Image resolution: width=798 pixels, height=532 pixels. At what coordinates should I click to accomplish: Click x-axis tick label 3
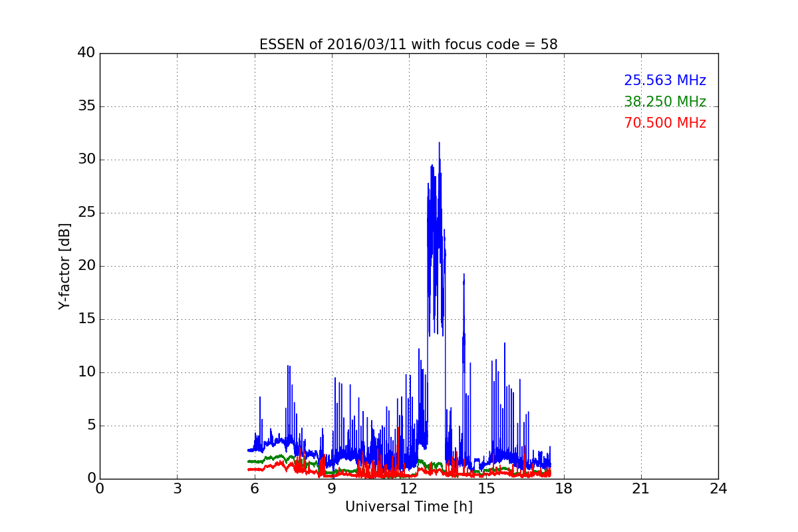177,489
